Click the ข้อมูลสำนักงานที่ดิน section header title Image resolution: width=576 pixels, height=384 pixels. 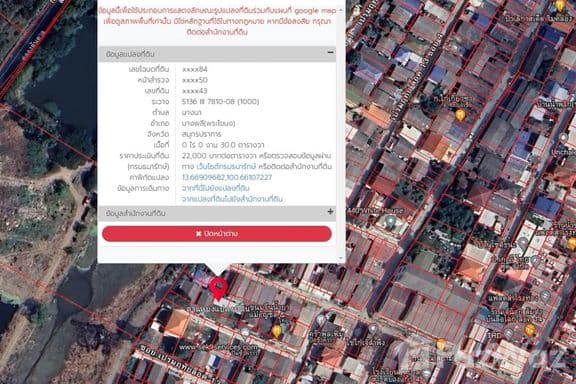click(136, 213)
